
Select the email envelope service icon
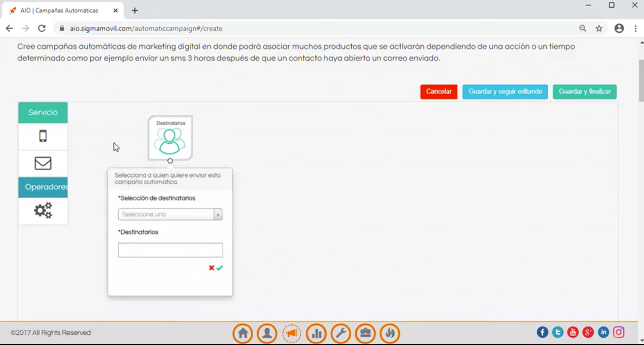point(43,163)
